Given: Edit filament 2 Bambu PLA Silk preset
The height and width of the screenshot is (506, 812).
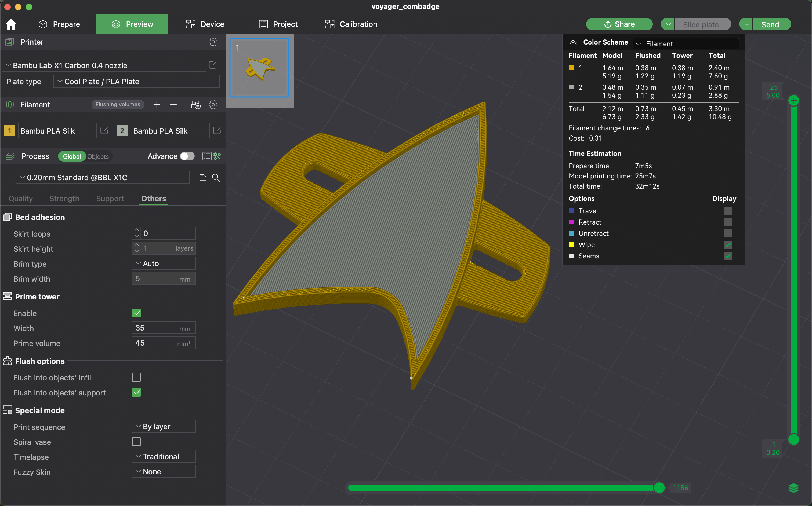Looking at the screenshot, I should click(x=217, y=130).
